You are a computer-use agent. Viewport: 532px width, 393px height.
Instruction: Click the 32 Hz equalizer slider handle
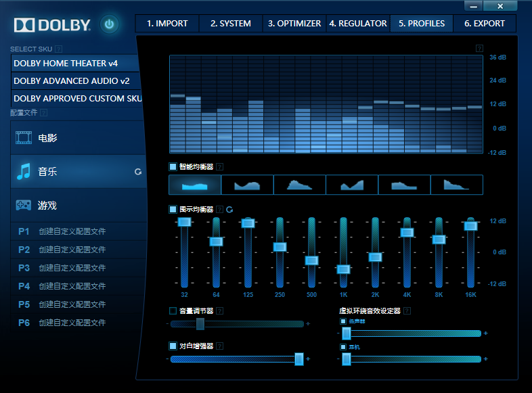click(x=184, y=222)
